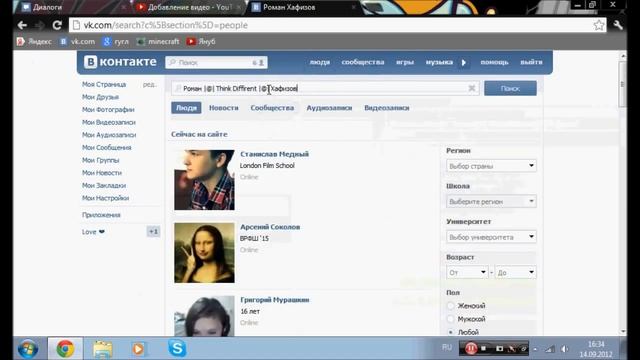Click the people search query field
640x360 pixels.
tap(324, 88)
